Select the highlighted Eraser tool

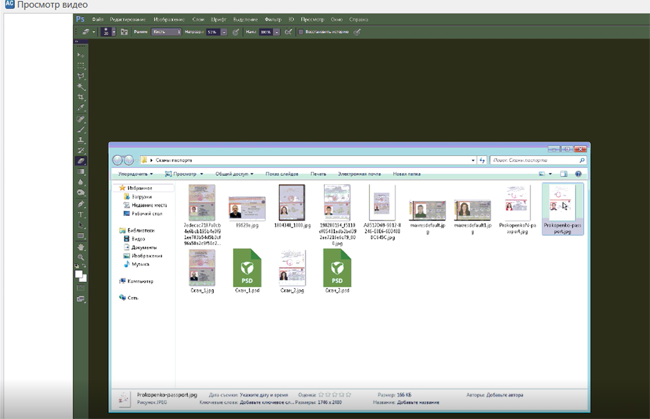pyautogui.click(x=80, y=161)
